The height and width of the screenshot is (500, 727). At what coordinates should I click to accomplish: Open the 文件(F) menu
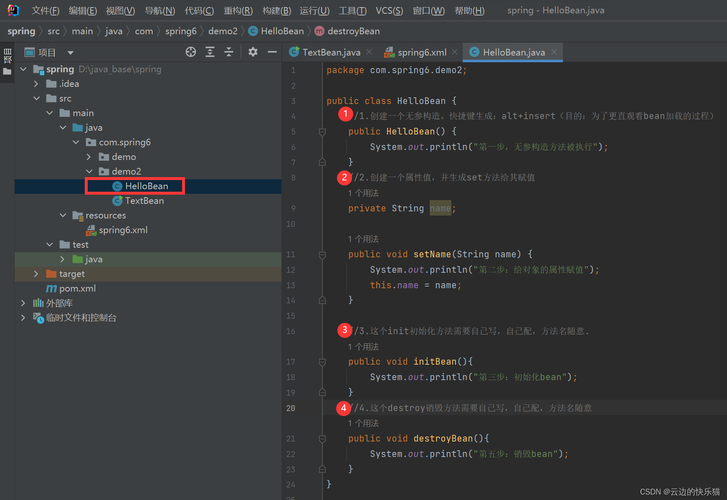[x=45, y=10]
